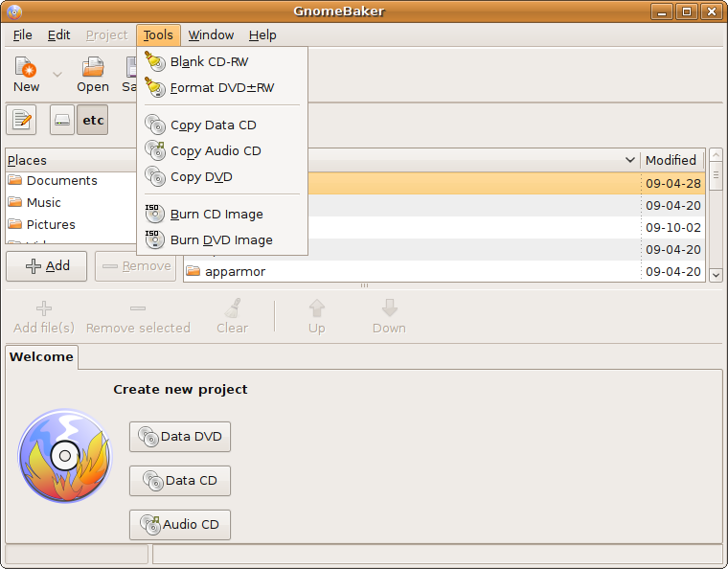Image resolution: width=728 pixels, height=569 pixels.
Task: Select Music in Places
Action: pyautogui.click(x=71, y=203)
